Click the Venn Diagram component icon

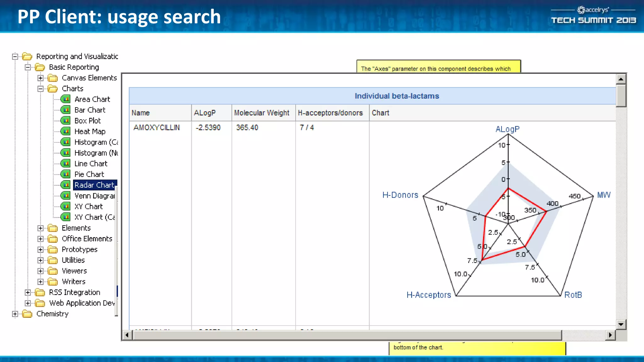click(x=65, y=196)
